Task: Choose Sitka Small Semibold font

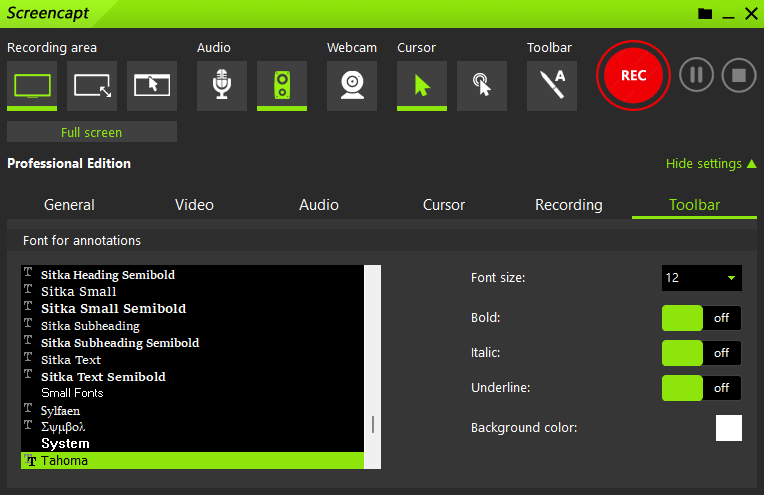Action: pos(192,308)
